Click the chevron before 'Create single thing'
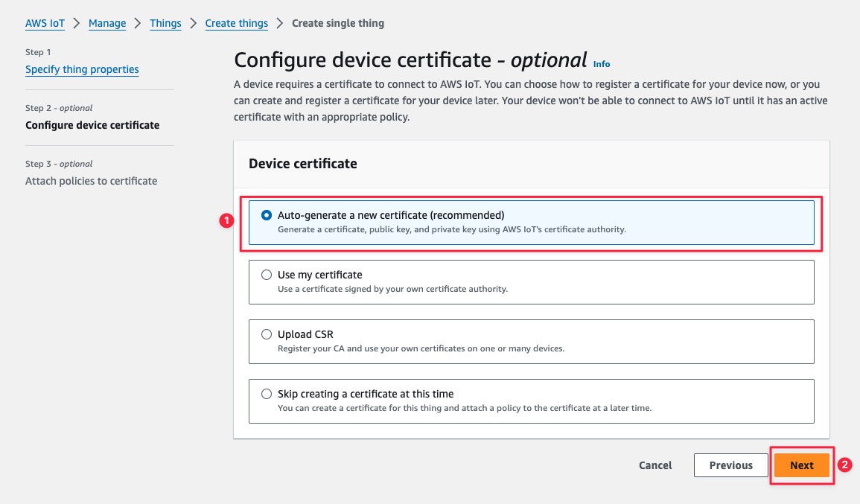The height and width of the screenshot is (504, 860). pos(280,23)
